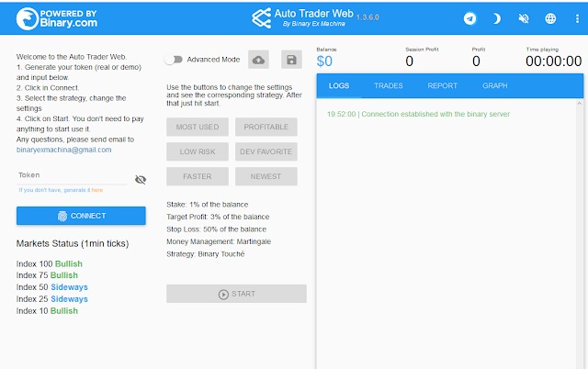Click the START button

[236, 294]
